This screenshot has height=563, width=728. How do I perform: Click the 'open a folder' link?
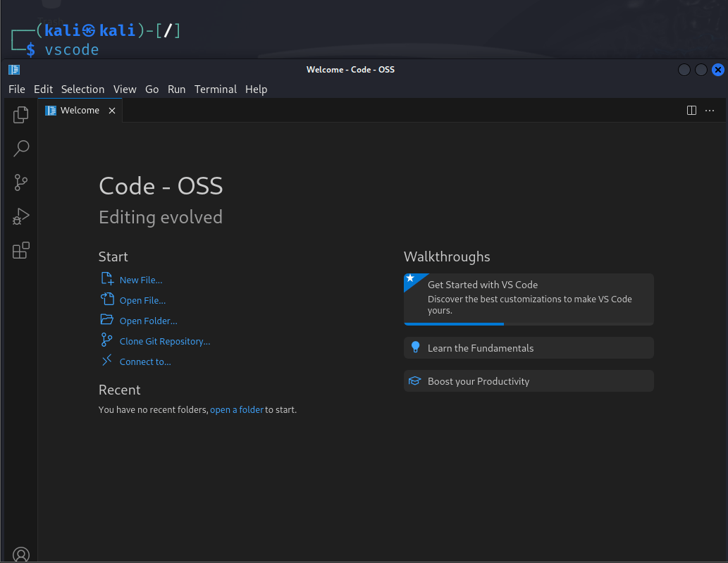pyautogui.click(x=237, y=410)
